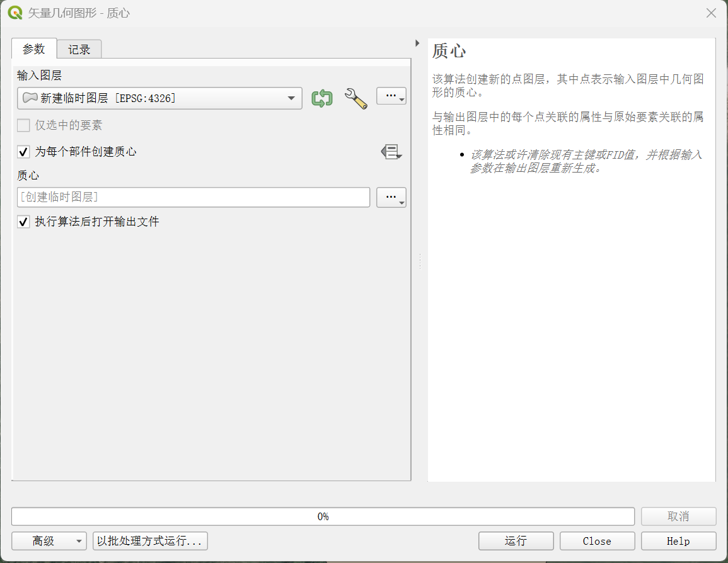Open the 高级 dropdown menu
This screenshot has width=728, height=563.
tap(49, 541)
